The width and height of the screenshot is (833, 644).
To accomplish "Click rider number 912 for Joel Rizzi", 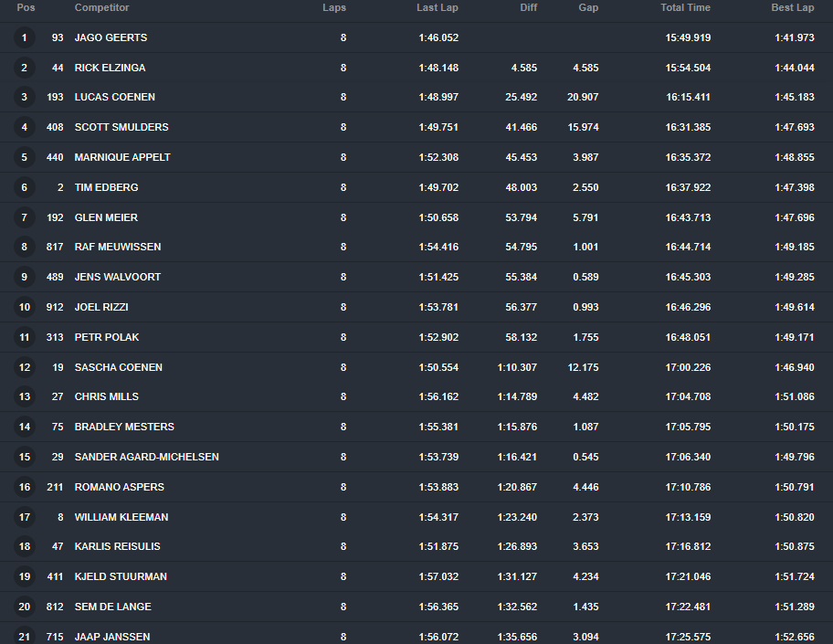I will click(x=55, y=307).
